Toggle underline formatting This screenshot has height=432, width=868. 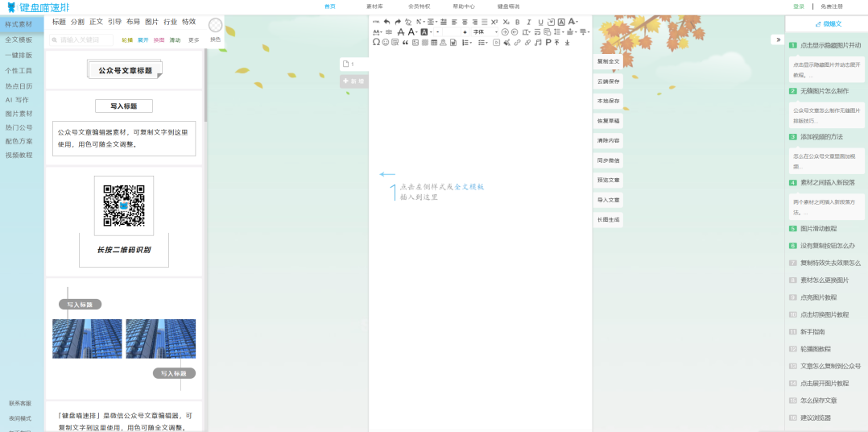tap(541, 22)
